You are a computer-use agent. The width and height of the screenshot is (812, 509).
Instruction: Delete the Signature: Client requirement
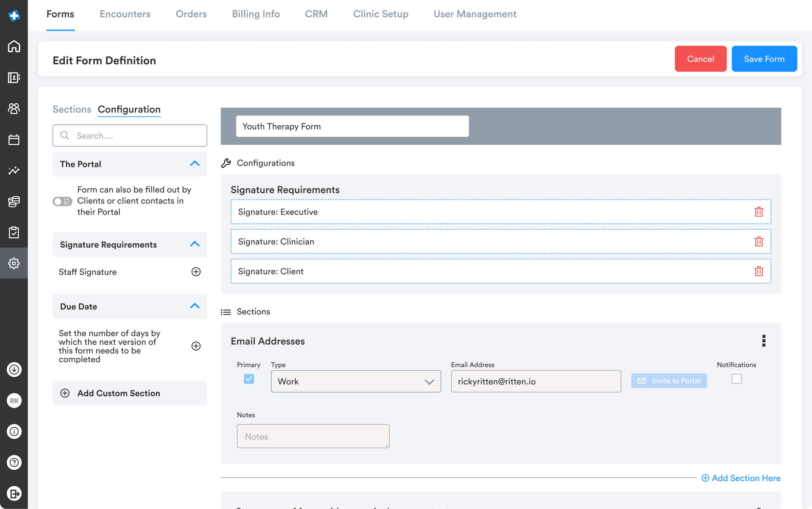point(759,271)
